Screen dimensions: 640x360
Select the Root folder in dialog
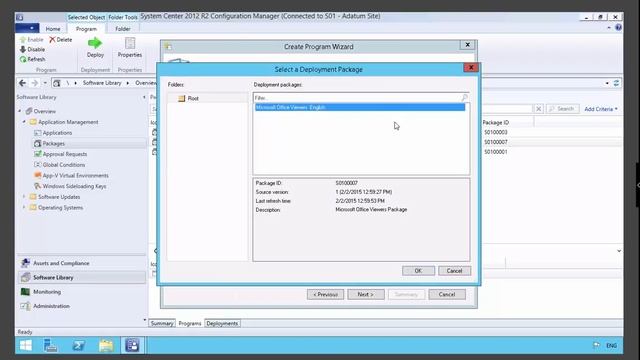point(193,98)
